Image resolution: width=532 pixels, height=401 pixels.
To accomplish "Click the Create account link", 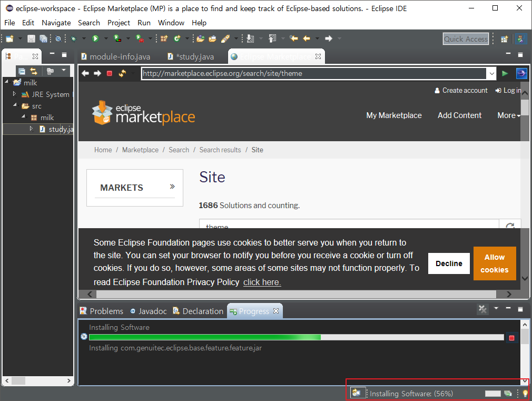I will 461,90.
